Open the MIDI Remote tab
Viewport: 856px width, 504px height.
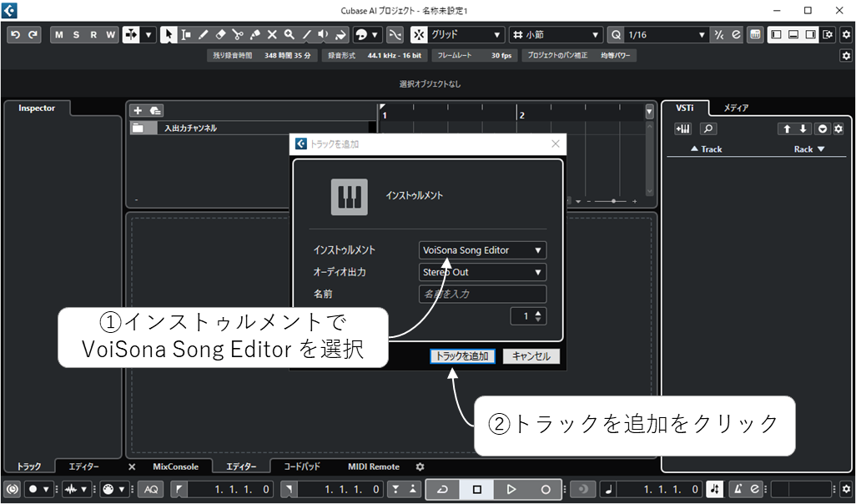[374, 467]
